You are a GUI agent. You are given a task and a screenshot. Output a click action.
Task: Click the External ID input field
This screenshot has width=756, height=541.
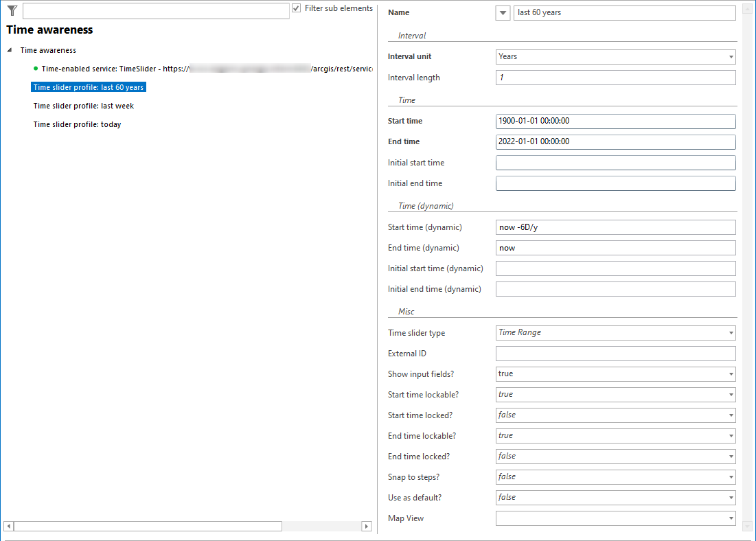point(615,353)
